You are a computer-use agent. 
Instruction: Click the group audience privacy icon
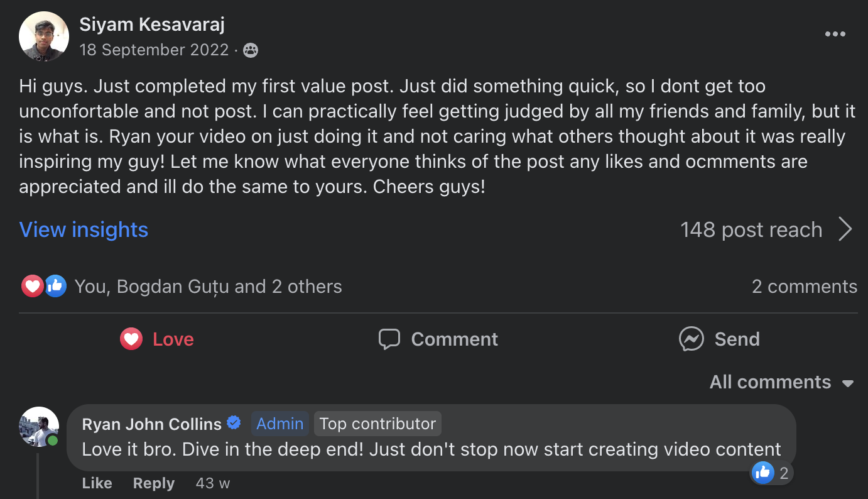point(251,50)
